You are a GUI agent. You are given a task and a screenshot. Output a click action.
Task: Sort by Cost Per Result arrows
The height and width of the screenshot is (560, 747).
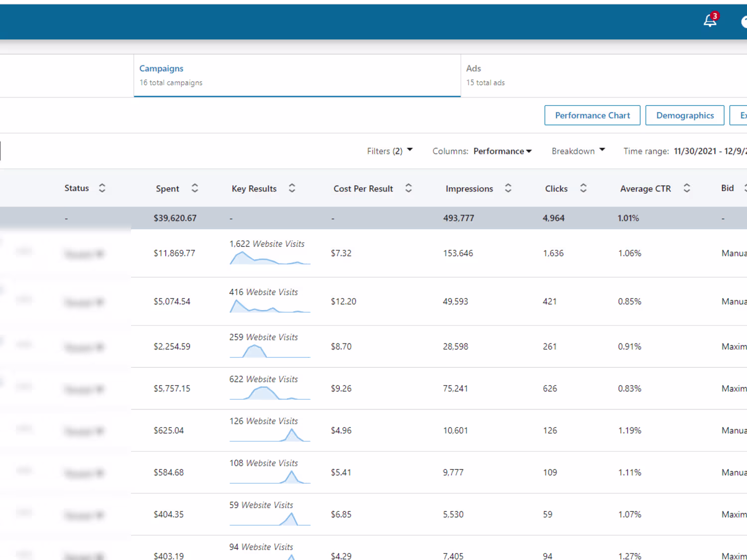coord(408,188)
